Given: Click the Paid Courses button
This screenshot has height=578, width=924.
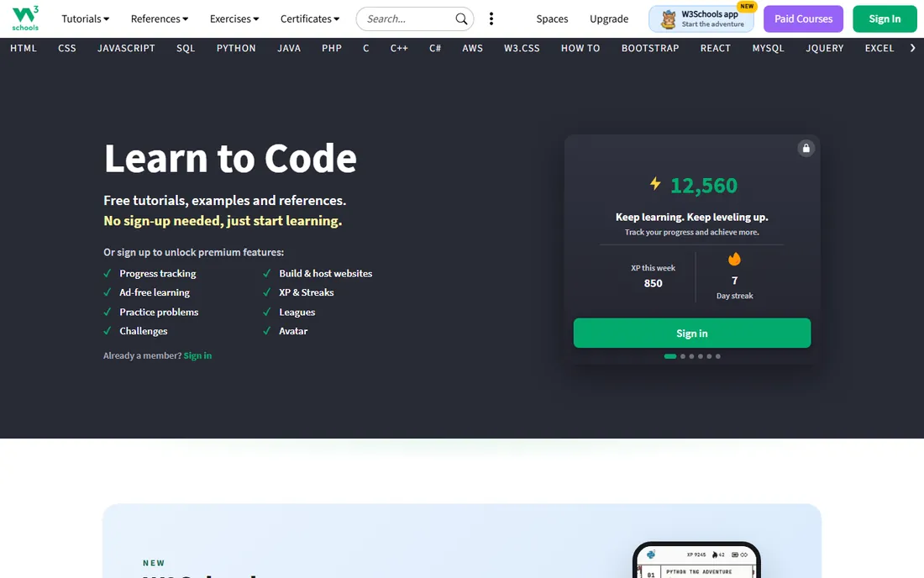Looking at the screenshot, I should coord(803,18).
